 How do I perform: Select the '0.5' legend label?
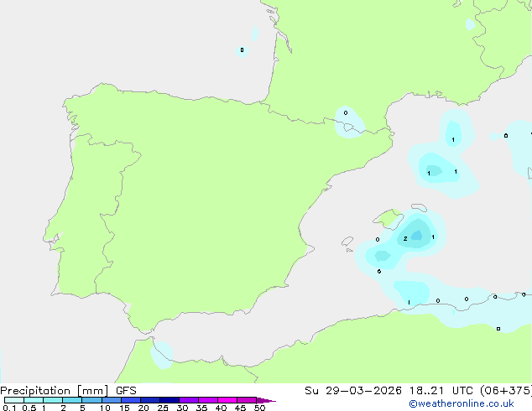tap(29, 408)
